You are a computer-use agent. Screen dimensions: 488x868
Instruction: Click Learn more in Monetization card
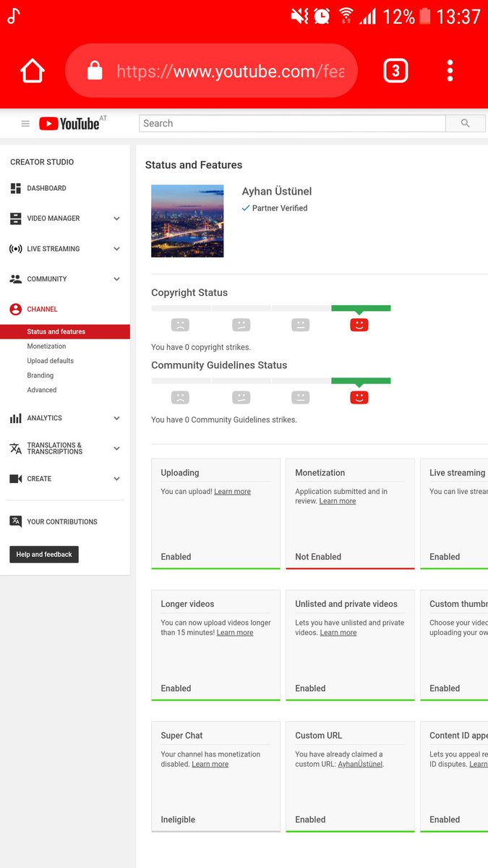pyautogui.click(x=338, y=501)
